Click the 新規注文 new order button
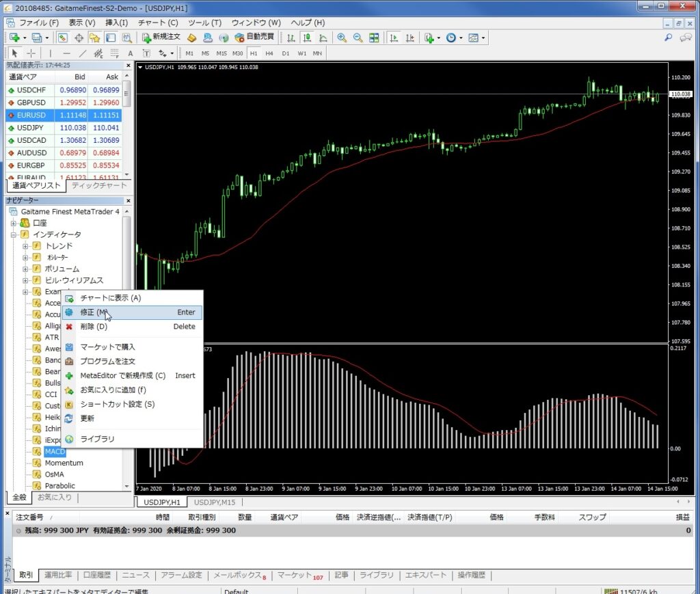 [x=161, y=37]
